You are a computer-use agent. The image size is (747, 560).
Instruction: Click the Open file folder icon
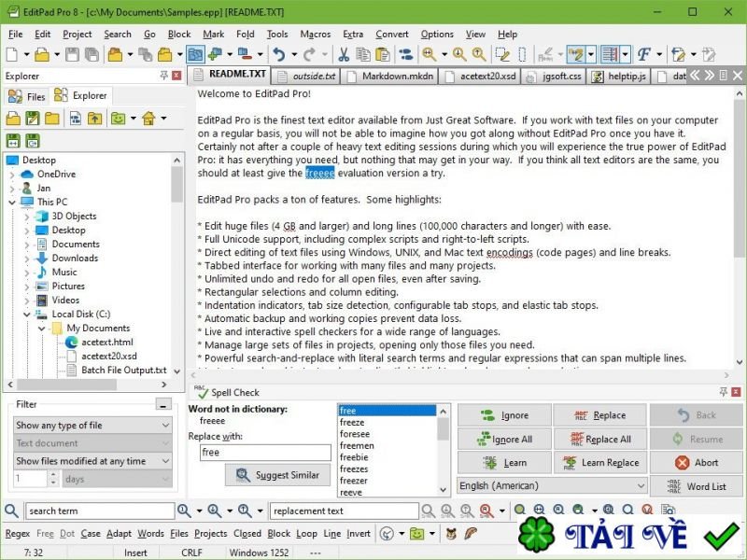coord(42,54)
